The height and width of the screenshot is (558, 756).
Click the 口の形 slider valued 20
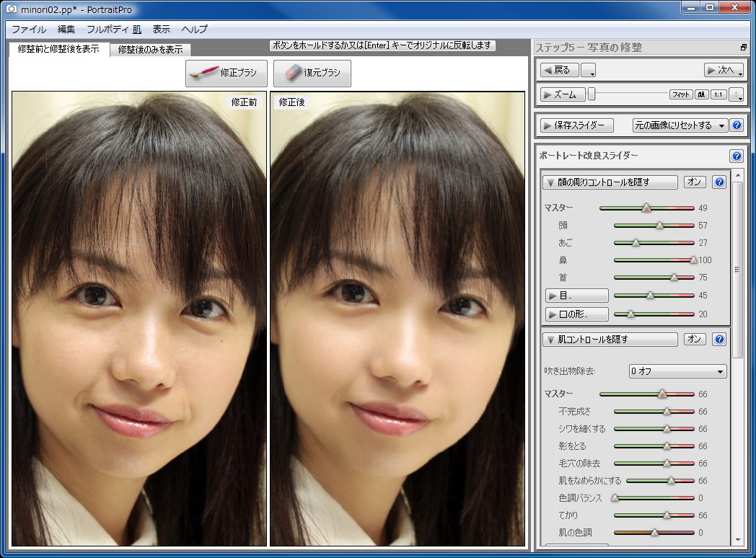(x=654, y=314)
